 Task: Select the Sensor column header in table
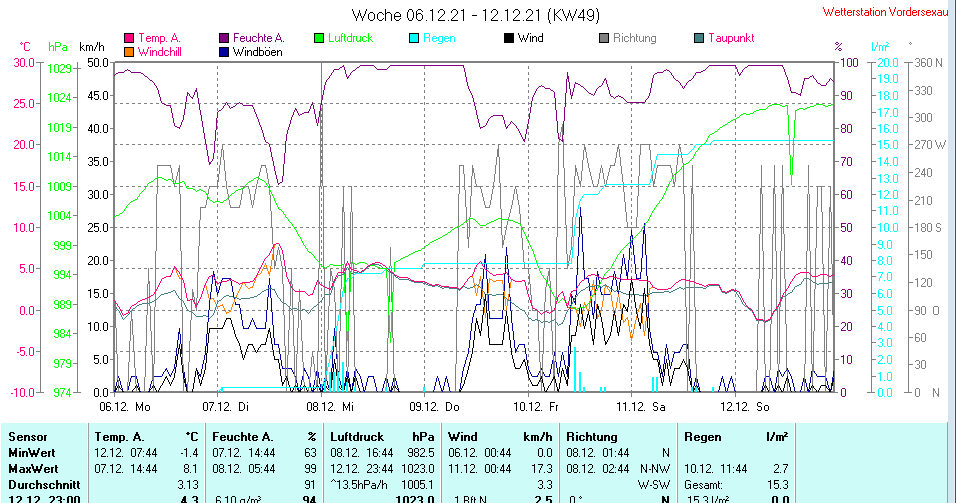pyautogui.click(x=28, y=437)
